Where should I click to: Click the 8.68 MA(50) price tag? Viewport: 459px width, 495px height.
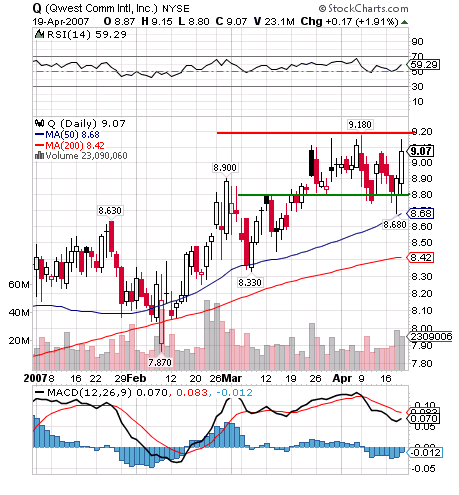[420, 213]
